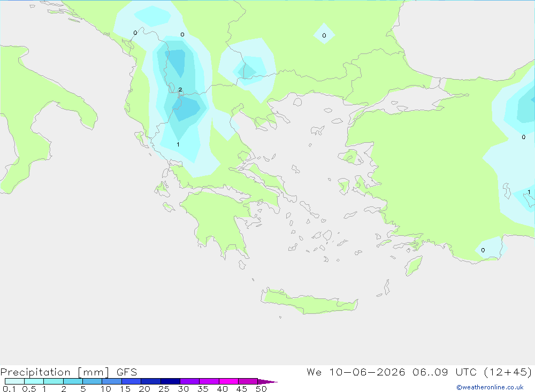Click the lightest cyan 0.1–0.5 mm legend swatch
Image resolution: width=535 pixels, height=392 pixels.
[x=14, y=381]
